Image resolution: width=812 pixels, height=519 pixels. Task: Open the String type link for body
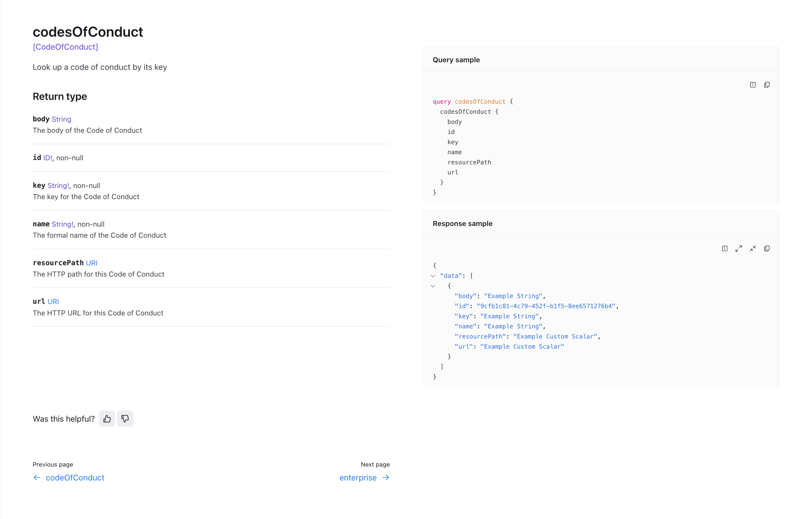click(61, 119)
